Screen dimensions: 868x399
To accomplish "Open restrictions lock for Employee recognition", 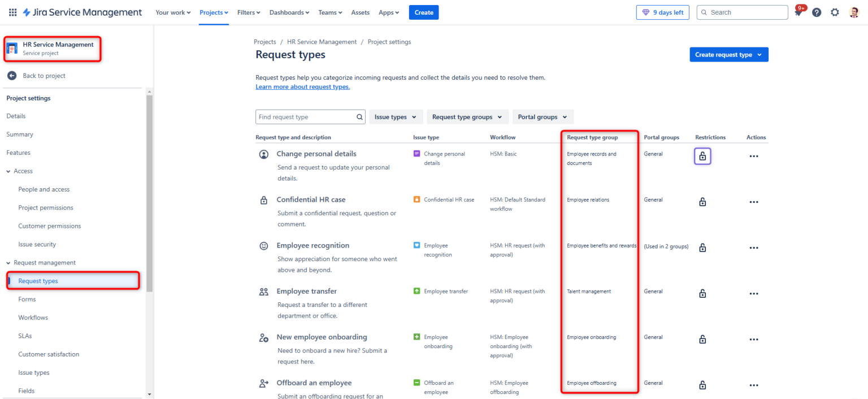I will [702, 248].
